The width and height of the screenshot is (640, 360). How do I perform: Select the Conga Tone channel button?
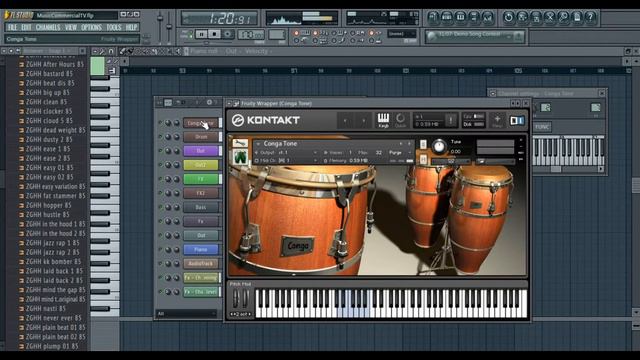(x=200, y=123)
